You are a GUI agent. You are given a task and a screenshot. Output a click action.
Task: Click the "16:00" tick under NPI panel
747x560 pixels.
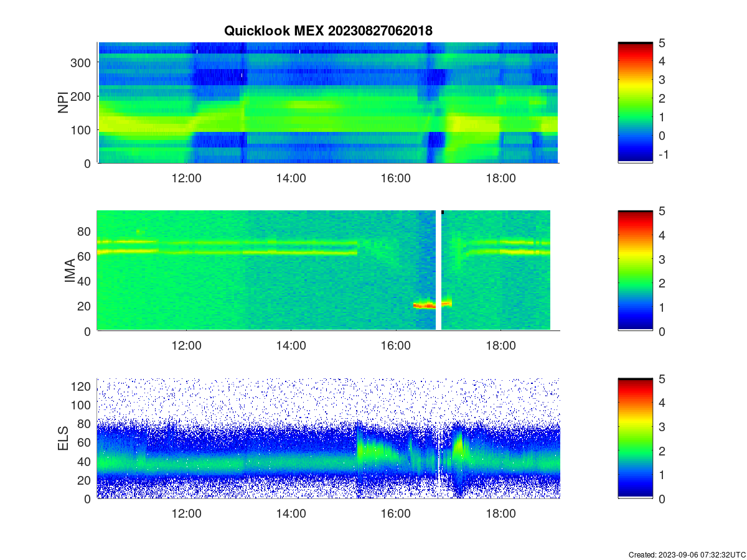point(395,177)
